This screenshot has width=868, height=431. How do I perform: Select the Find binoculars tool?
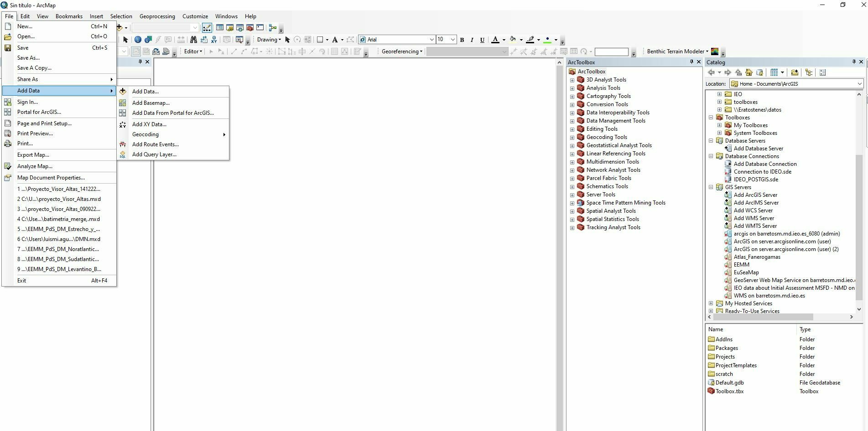pos(193,40)
